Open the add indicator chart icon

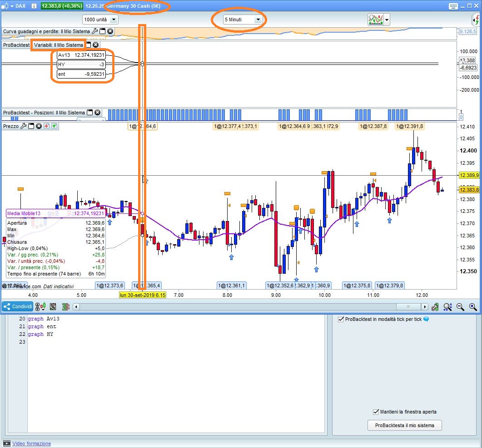375,20
